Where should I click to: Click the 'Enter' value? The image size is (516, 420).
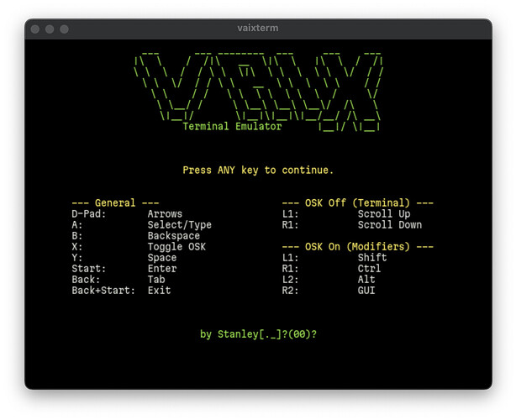[x=162, y=268]
